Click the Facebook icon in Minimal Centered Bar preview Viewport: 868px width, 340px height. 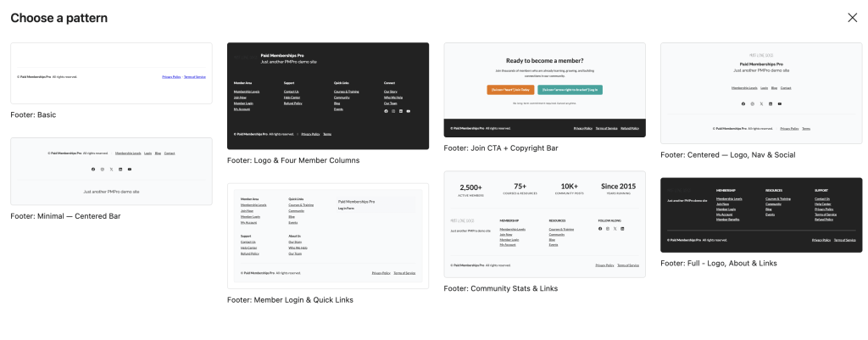pyautogui.click(x=93, y=169)
